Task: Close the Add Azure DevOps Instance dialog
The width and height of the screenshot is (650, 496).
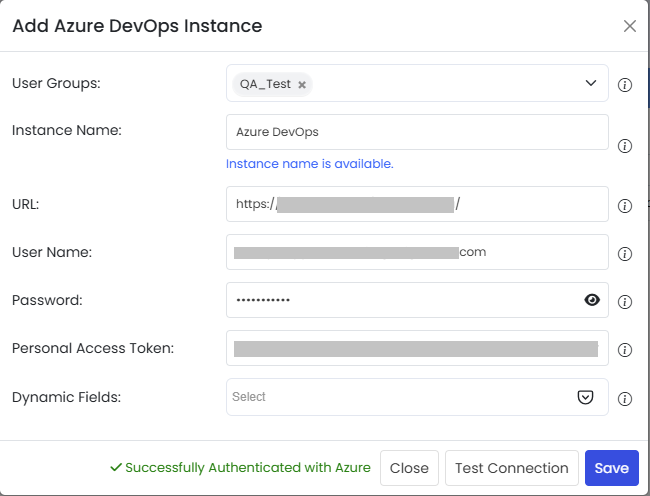Action: [630, 26]
